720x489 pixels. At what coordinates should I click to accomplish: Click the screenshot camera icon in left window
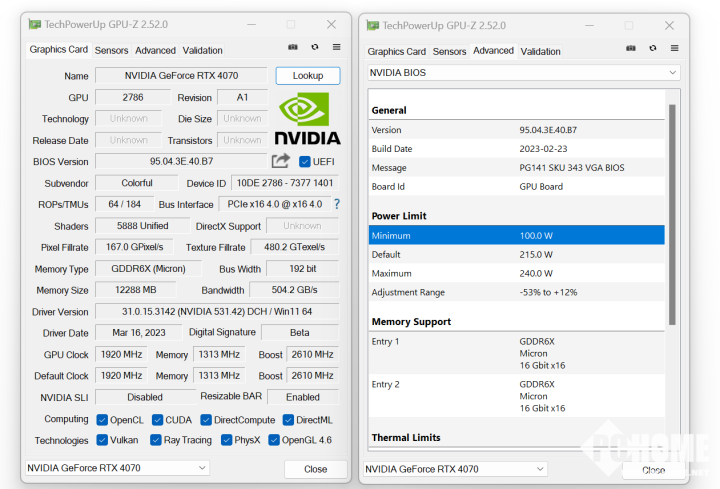[292, 47]
